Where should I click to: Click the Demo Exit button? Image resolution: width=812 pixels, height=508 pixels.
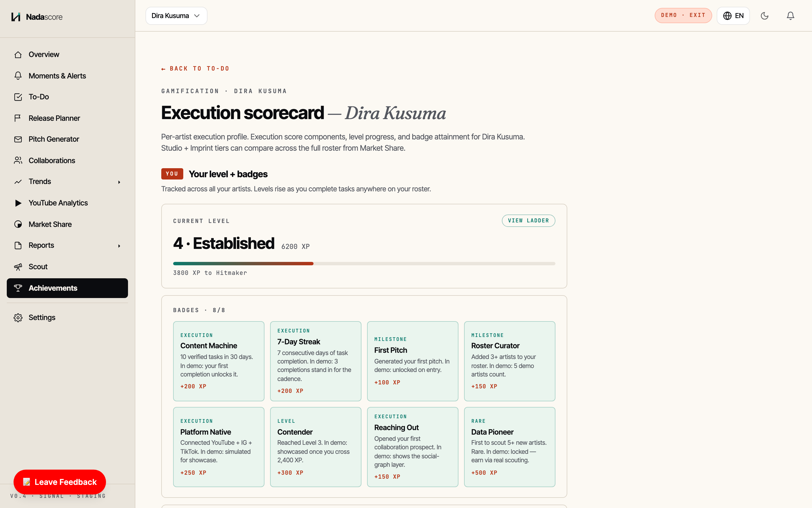(x=683, y=16)
